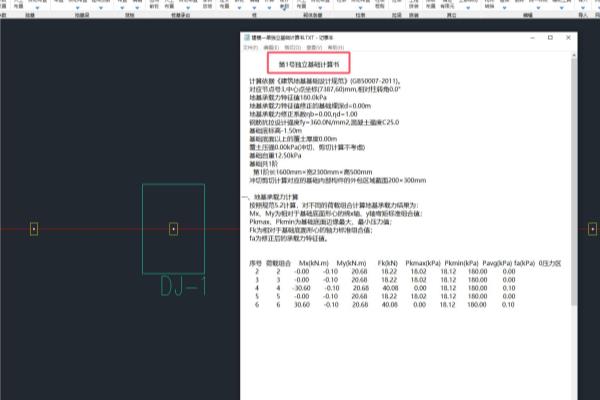Screen dimensions: 600x400
Task: Click the 40.08 value in row 6
Action: (x=390, y=305)
